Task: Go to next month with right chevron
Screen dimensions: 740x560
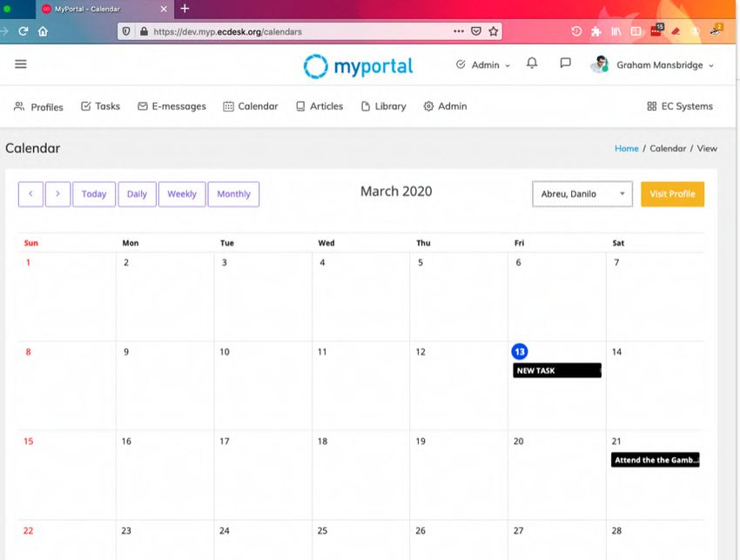Action: pos(57,194)
